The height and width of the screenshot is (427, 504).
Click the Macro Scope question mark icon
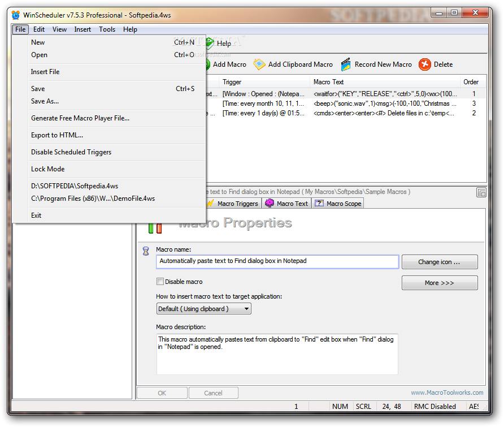tap(319, 204)
